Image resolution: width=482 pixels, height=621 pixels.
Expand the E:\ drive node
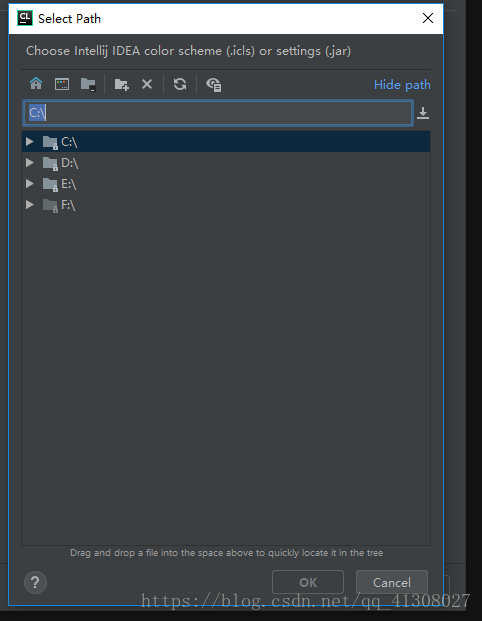pos(29,183)
